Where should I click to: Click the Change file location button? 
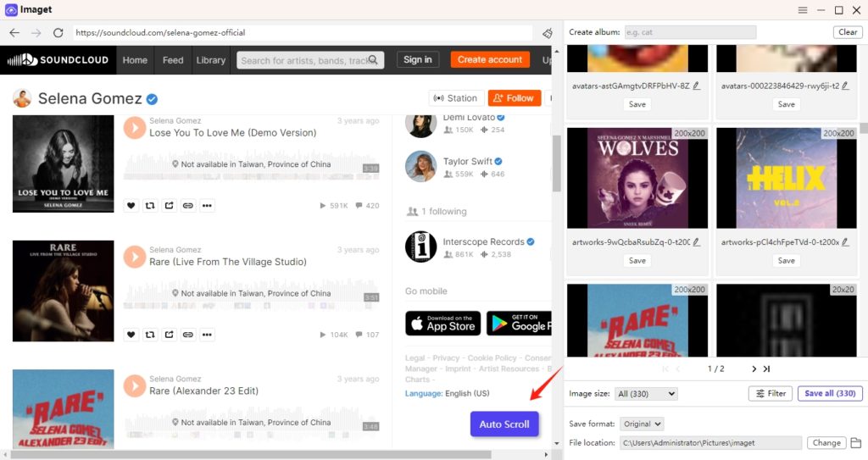pyautogui.click(x=826, y=443)
